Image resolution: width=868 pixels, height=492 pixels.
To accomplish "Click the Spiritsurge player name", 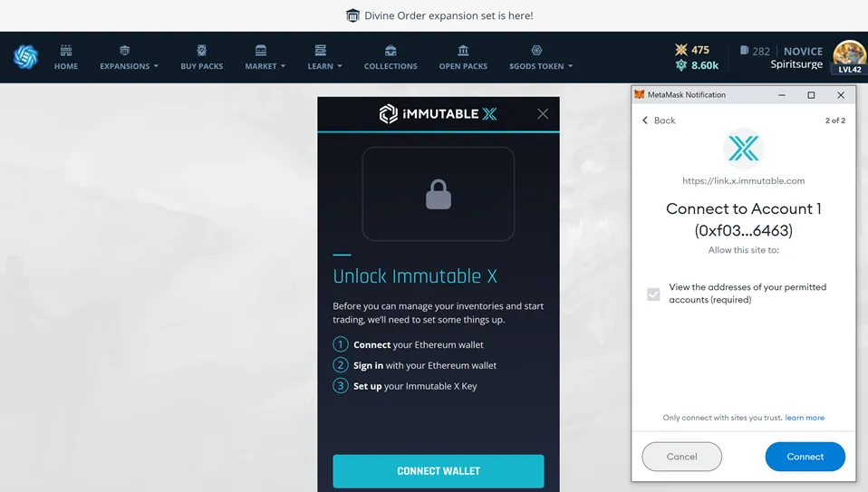I will point(796,64).
